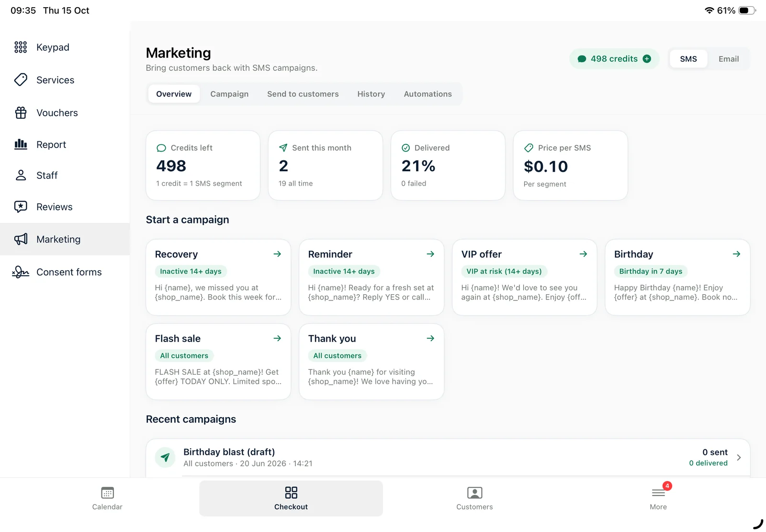Open Reviews star bubble icon
Image resolution: width=766 pixels, height=532 pixels.
click(x=21, y=207)
